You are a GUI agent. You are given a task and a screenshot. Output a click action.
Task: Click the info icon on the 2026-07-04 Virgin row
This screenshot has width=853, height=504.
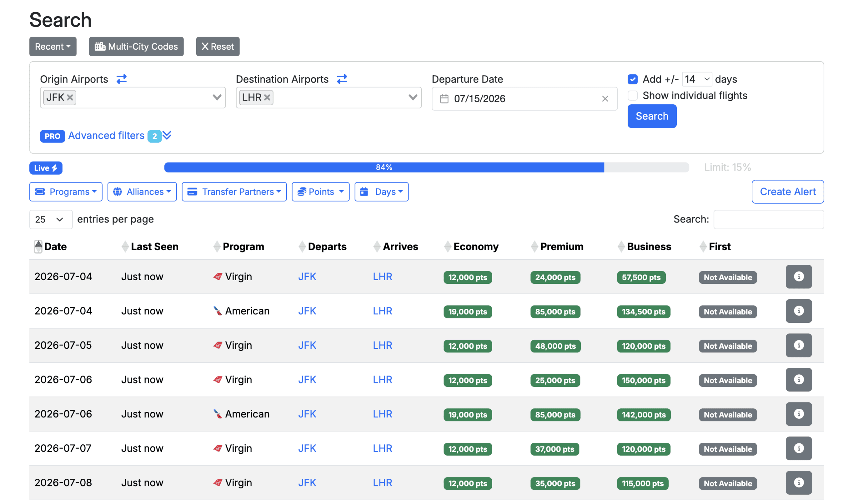(798, 276)
